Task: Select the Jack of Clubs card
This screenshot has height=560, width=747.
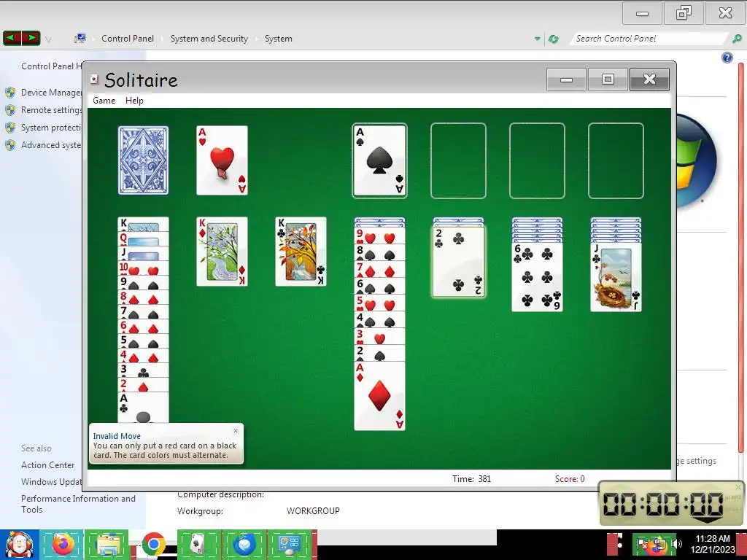Action: coord(616,277)
